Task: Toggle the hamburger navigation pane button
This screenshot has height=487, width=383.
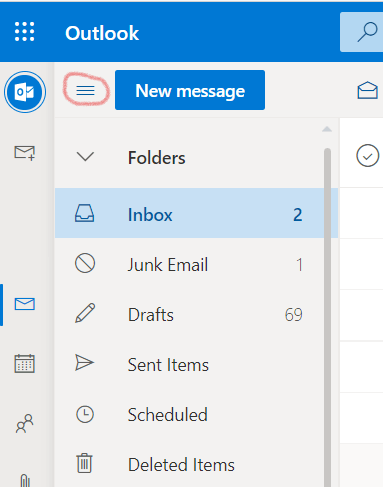Action: tap(85, 90)
